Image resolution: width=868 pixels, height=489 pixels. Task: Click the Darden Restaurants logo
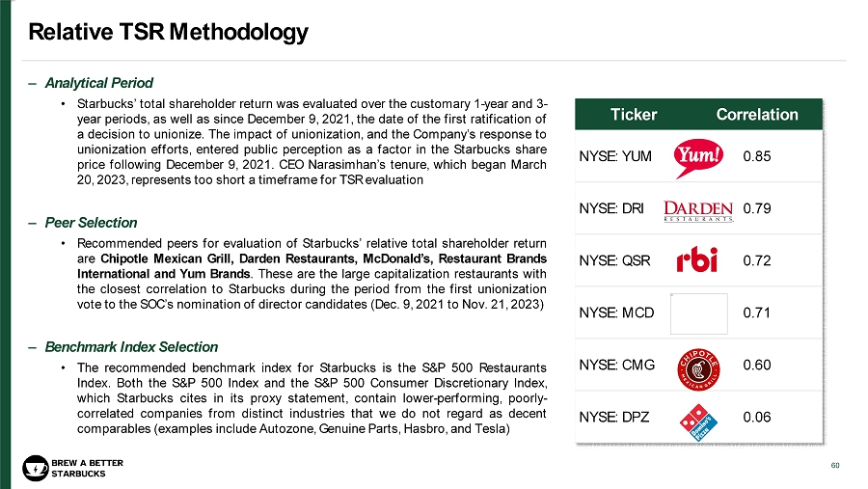coord(699,208)
